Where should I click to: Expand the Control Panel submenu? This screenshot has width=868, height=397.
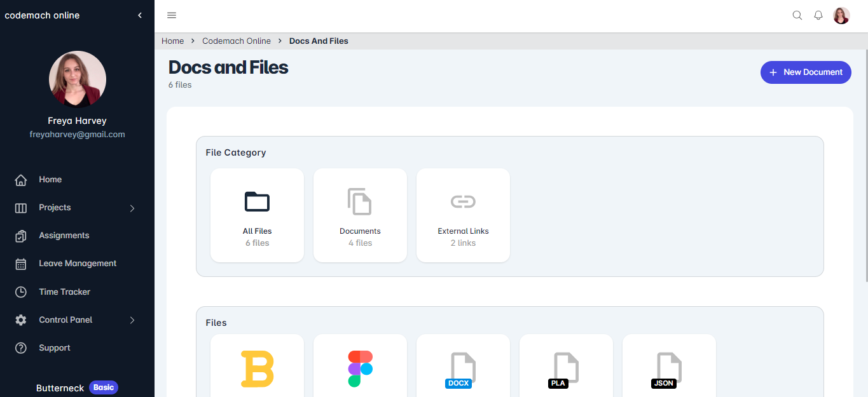132,320
